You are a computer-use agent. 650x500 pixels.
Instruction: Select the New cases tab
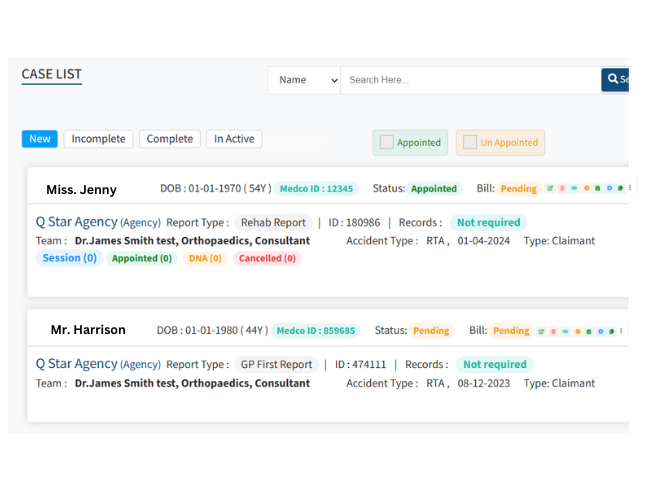pyautogui.click(x=40, y=139)
